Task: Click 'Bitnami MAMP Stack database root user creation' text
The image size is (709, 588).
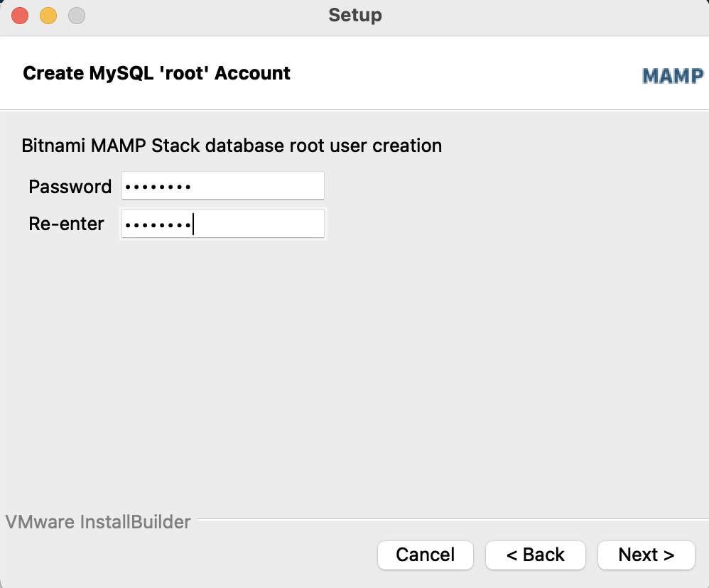Action: point(232,146)
